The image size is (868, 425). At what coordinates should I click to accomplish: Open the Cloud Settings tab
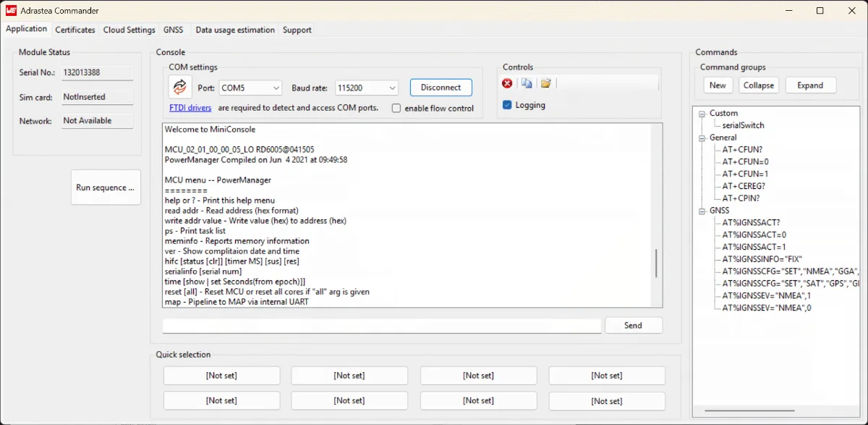(129, 30)
